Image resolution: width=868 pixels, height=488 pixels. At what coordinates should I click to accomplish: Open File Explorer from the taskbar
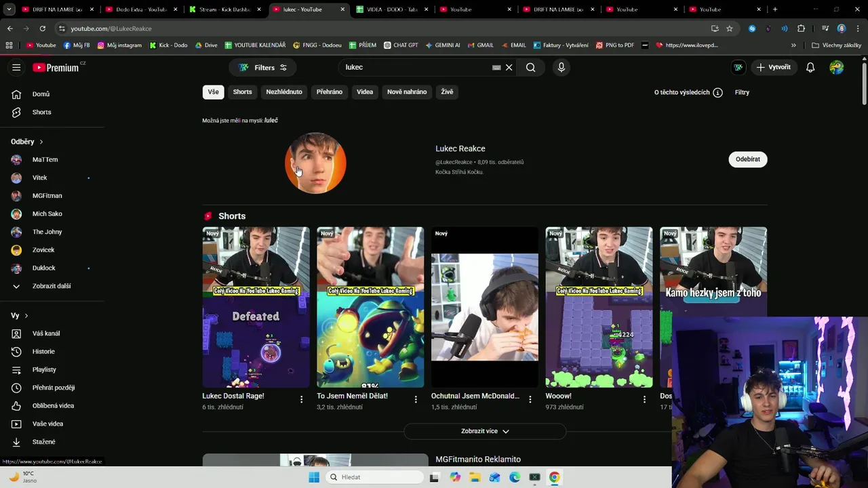coord(475,477)
